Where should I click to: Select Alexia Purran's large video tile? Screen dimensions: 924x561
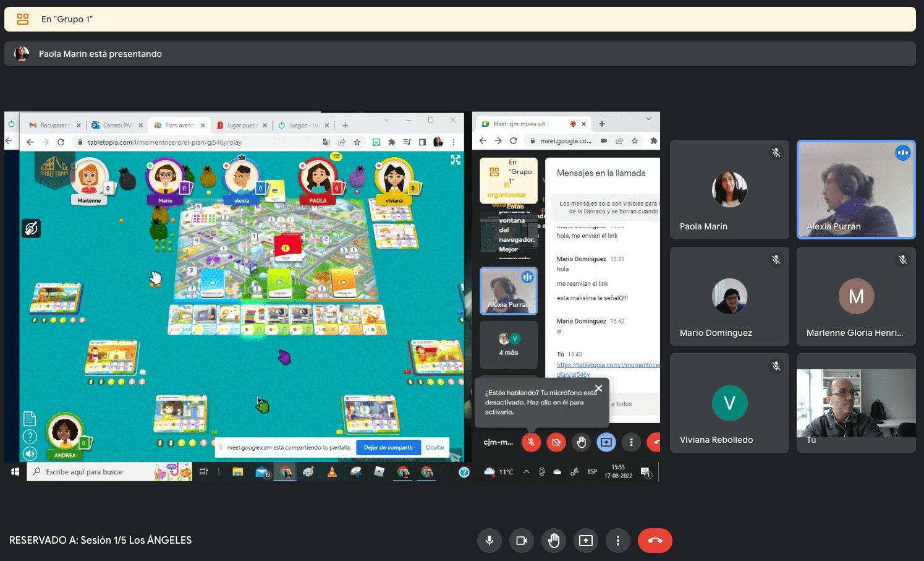(856, 189)
